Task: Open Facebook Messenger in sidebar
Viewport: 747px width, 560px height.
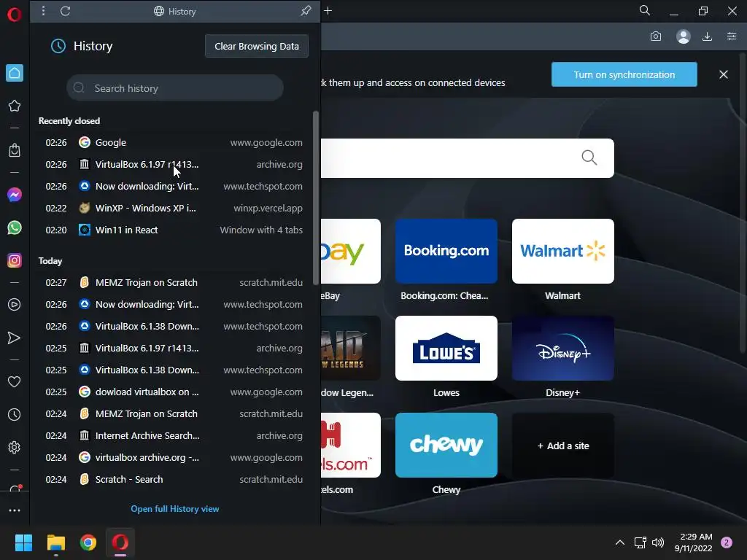Action: (15, 194)
